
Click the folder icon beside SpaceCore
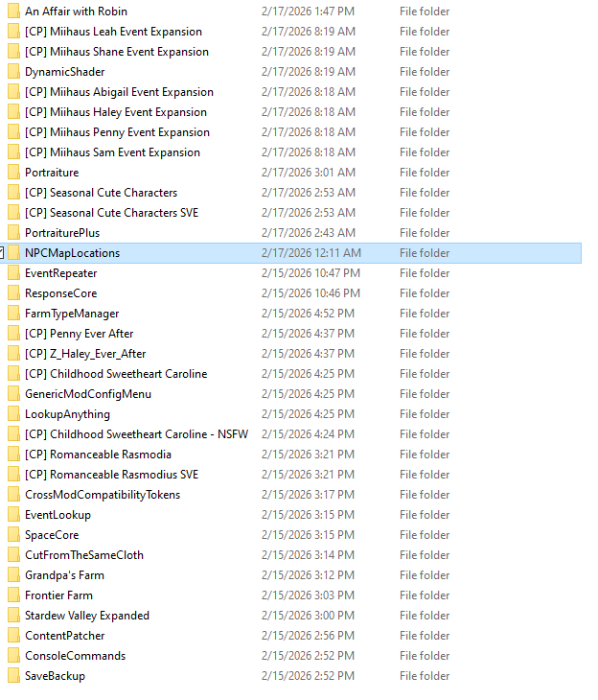point(13,535)
